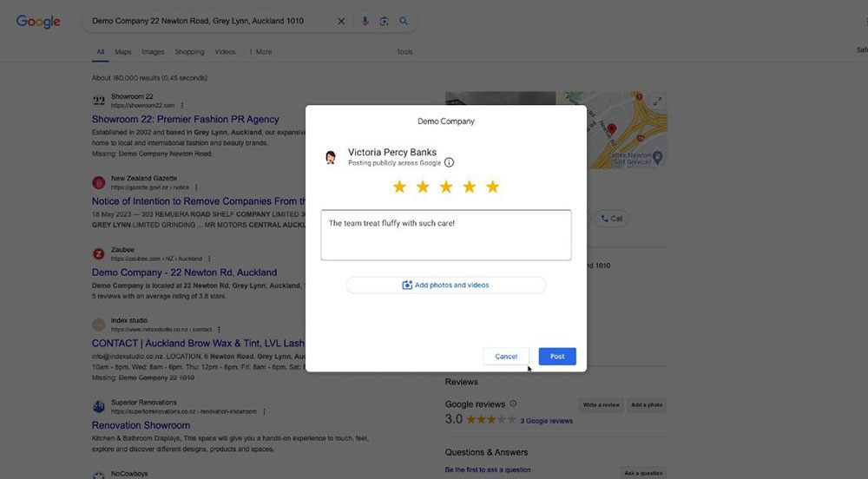Open the More search options menu
Screen dimensions: 868x479
[260, 52]
